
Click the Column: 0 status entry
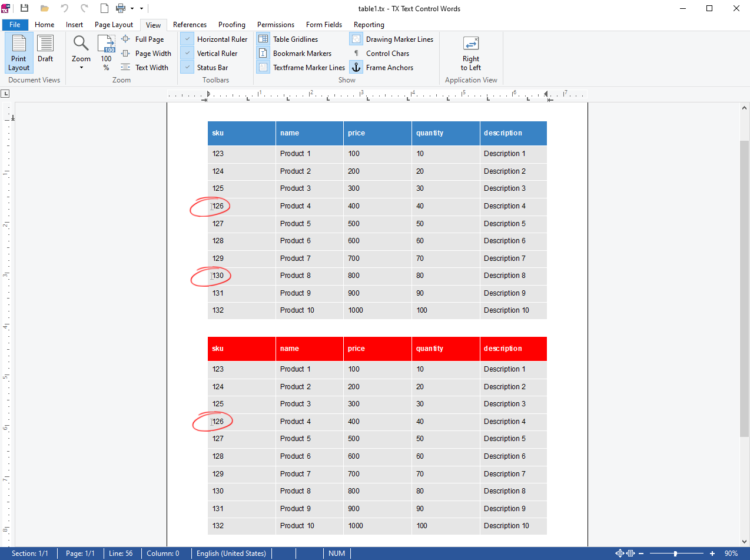[x=162, y=554]
